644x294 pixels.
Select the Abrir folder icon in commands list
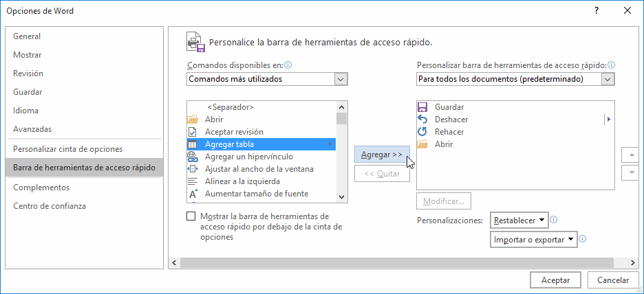(193, 120)
